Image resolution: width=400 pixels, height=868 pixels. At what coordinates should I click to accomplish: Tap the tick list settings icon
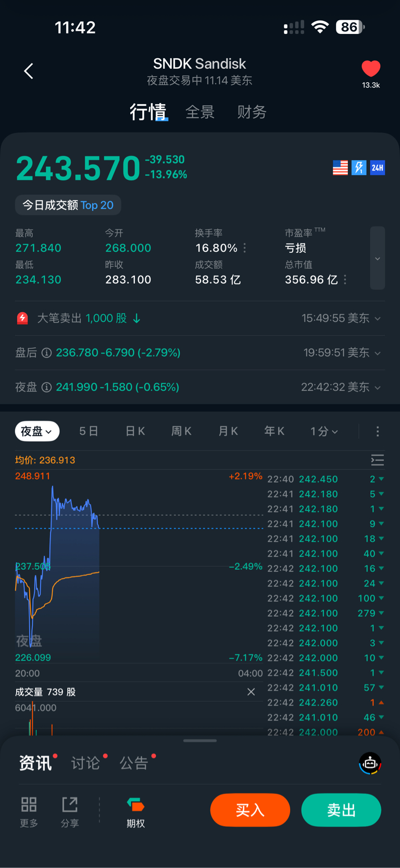point(378,460)
